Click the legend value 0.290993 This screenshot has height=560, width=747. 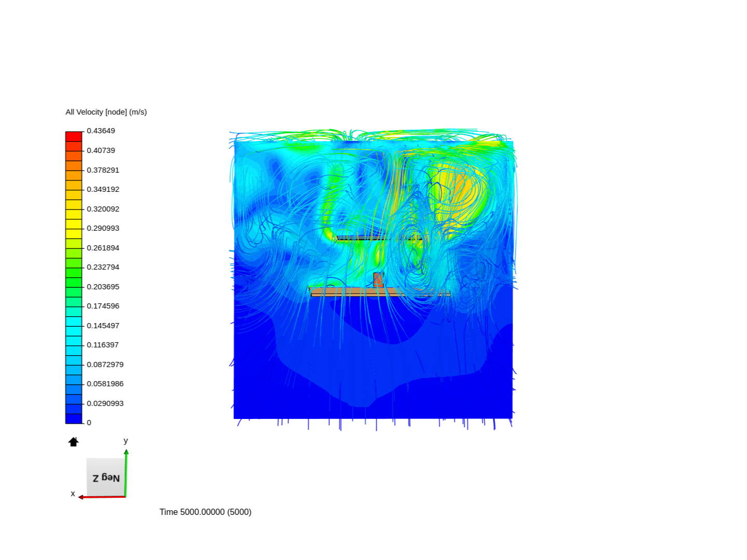pyautogui.click(x=103, y=228)
